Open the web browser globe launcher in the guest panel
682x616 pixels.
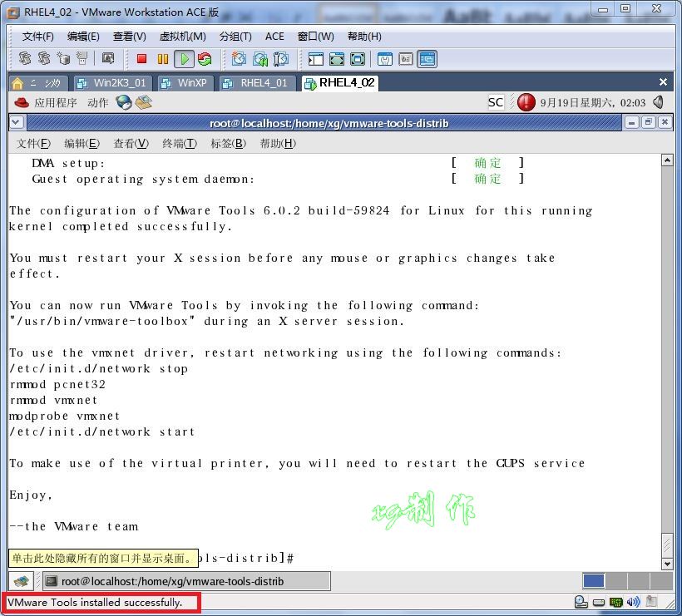(x=124, y=102)
